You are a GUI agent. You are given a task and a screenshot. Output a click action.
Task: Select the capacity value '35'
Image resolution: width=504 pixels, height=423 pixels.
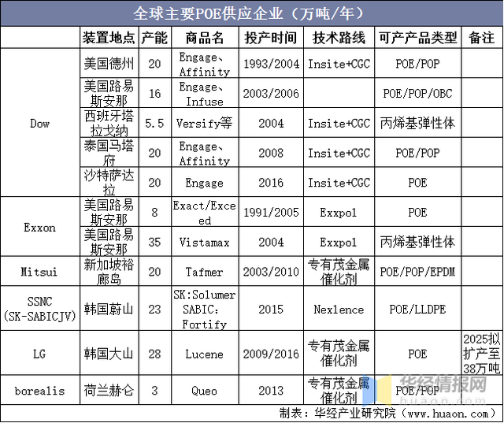coord(154,242)
